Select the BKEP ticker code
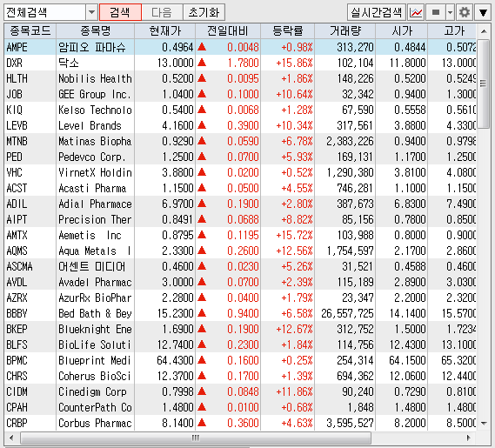Screen dimensions: 495x448 (17, 329)
